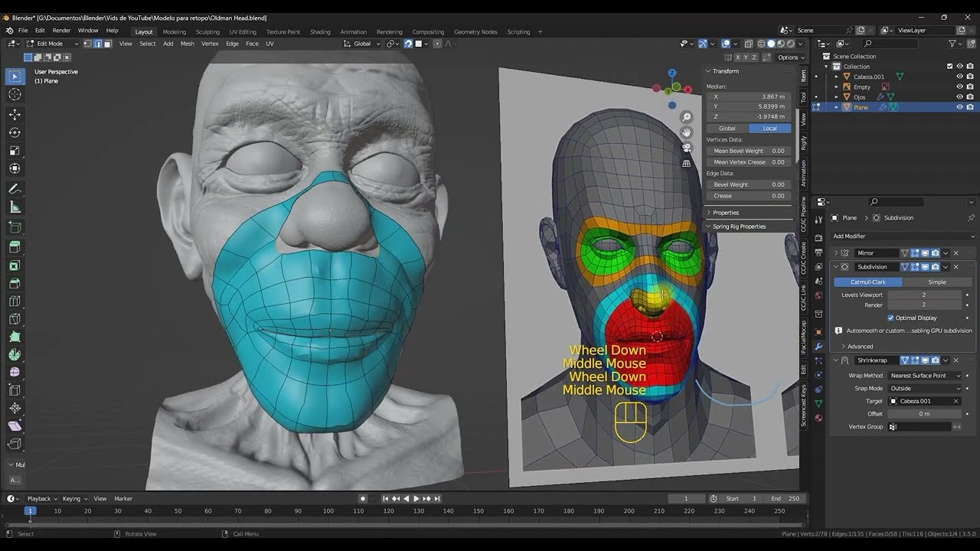Open the Render menu
980x551 pixels.
(61, 31)
